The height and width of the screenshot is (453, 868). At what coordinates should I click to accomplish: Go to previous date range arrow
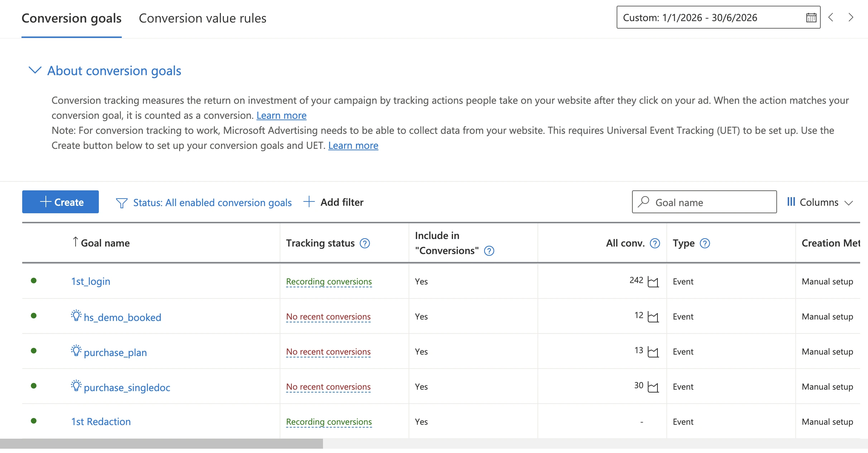click(831, 17)
